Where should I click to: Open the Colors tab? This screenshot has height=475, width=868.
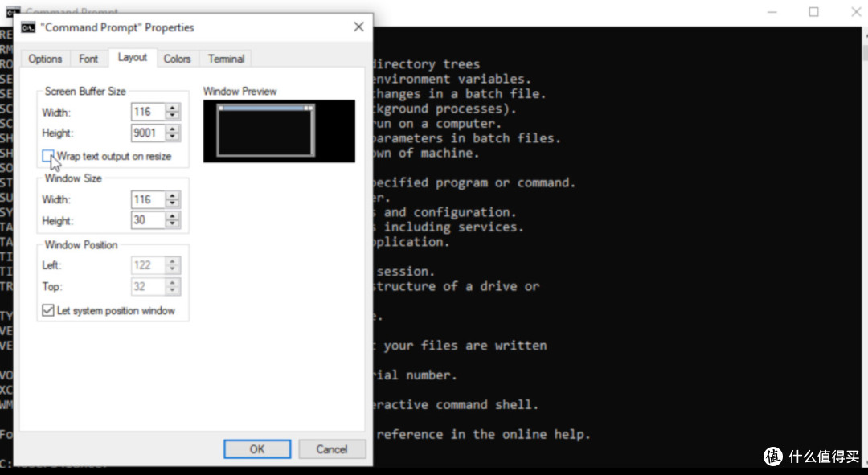177,59
